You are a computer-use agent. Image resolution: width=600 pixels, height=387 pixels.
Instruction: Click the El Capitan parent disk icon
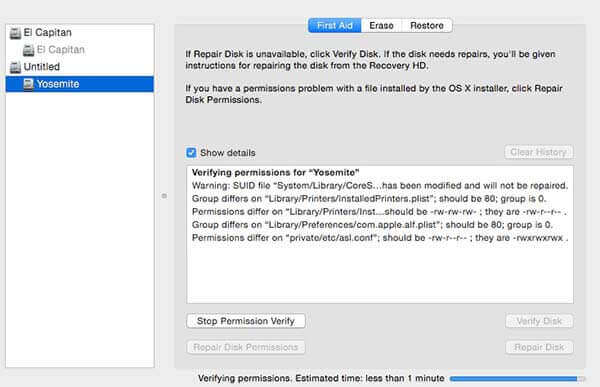pos(15,33)
